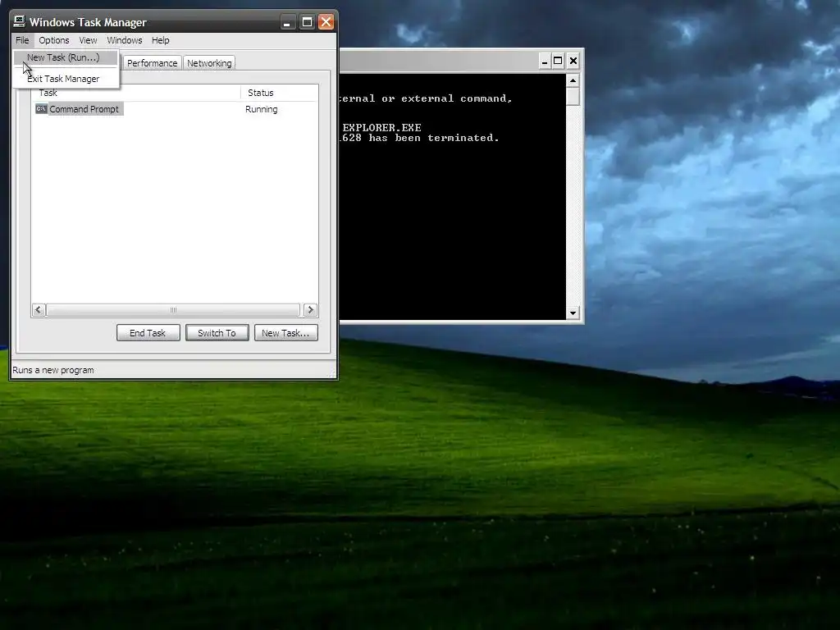Click the Switch To button

tap(217, 333)
